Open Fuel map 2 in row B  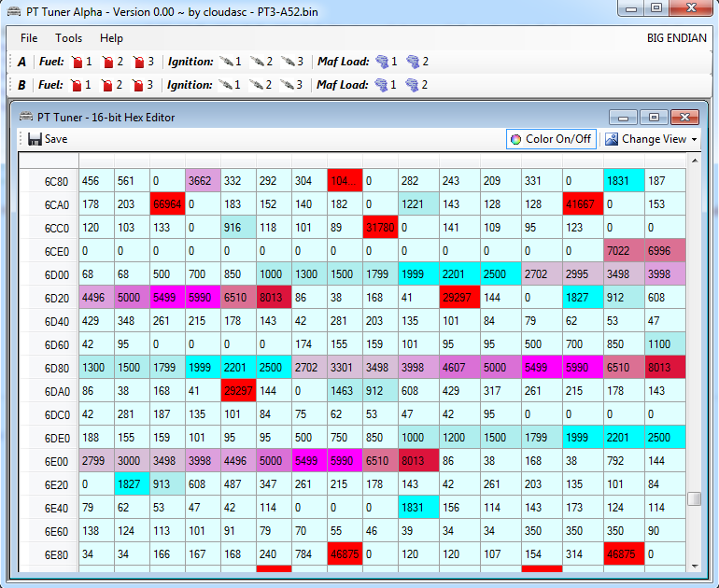click(112, 85)
